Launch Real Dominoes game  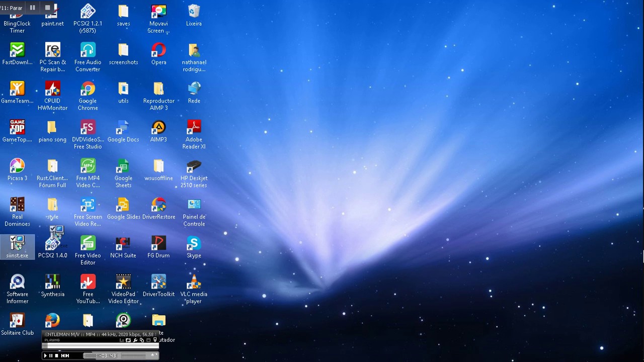tap(17, 212)
